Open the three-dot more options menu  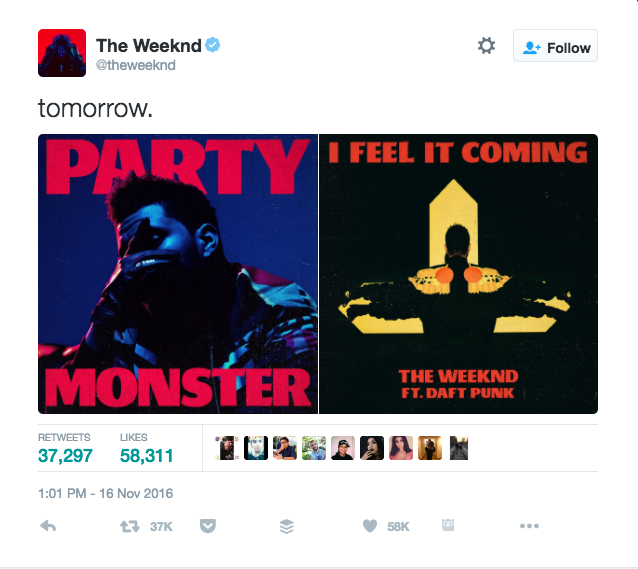click(529, 526)
